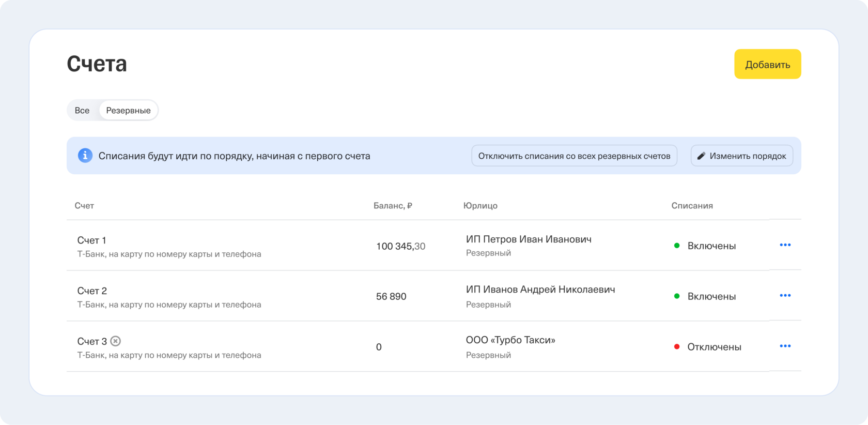Screen dimensions: 868x425
Task: Click the pencil icon in Изменить порядок
Action: click(x=701, y=156)
